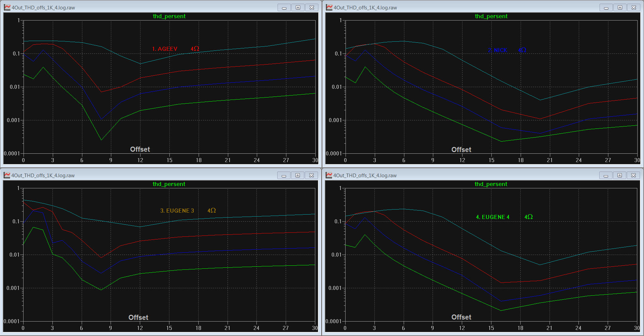Image resolution: width=644 pixels, height=336 pixels.
Task: Select the thd_persent trace label above NICK plot
Action: 491,16
